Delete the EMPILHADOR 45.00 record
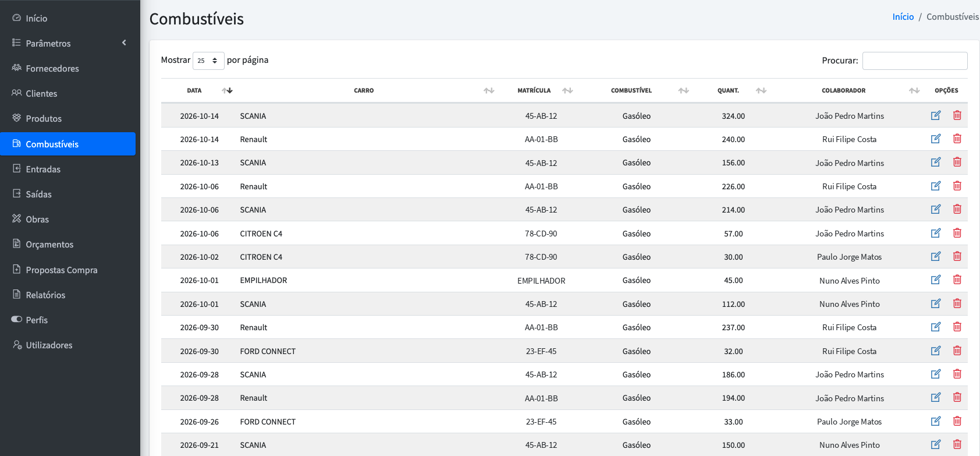This screenshot has height=456, width=980. 957,280
